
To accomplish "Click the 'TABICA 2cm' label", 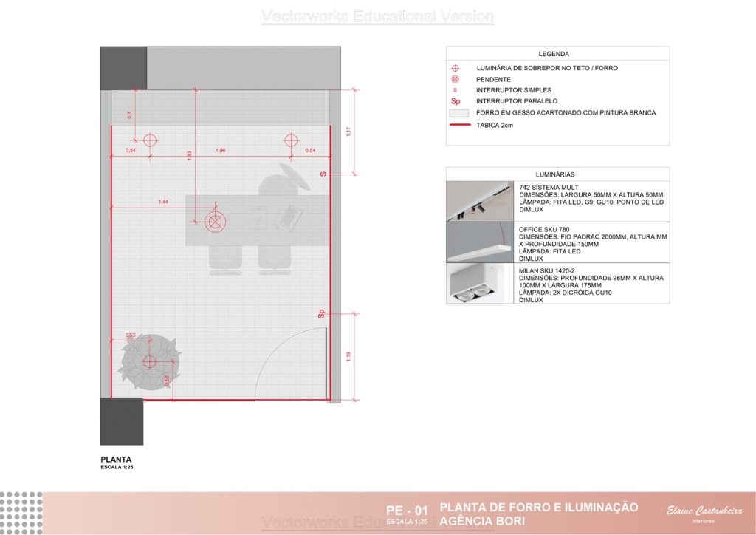I will pyautogui.click(x=495, y=126).
